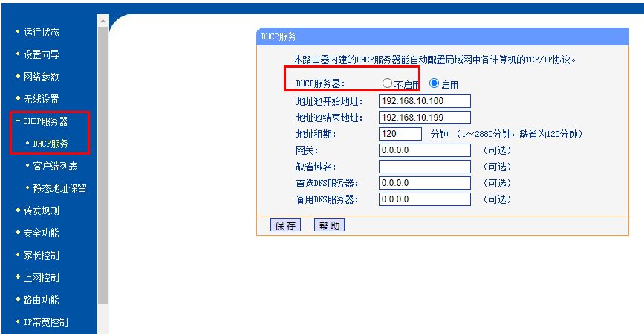Click the (可选) hint beside 备用DNS服务器

point(497,199)
